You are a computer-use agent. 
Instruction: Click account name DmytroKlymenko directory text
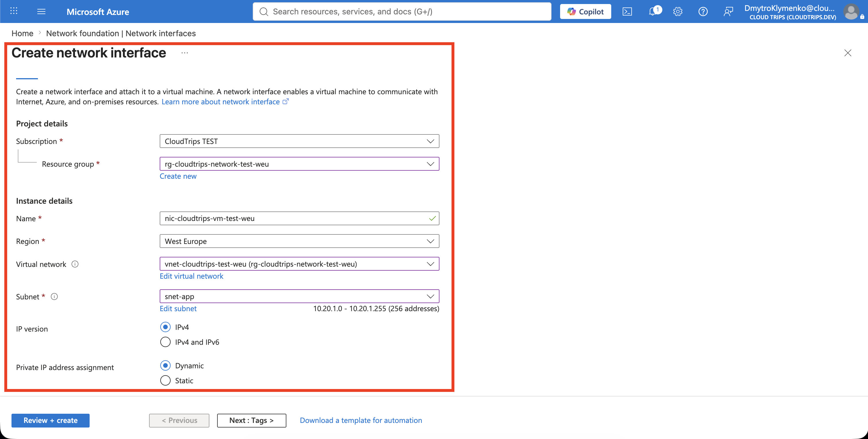(x=789, y=8)
